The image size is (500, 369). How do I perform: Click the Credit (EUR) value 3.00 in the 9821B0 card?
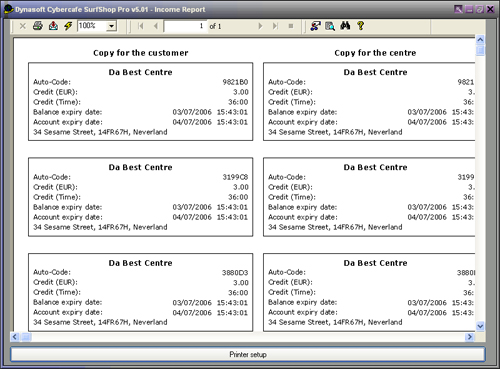241,92
